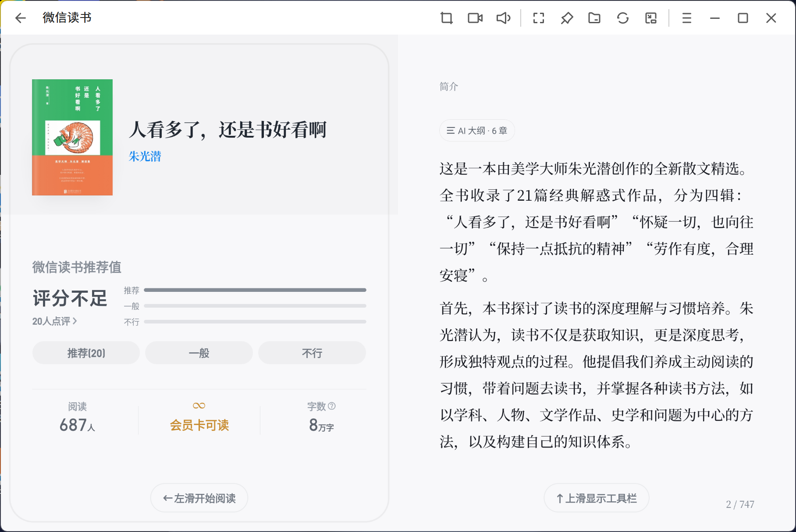The width and height of the screenshot is (796, 532).
Task: Open the folder icon in toolbar
Action: (594, 18)
